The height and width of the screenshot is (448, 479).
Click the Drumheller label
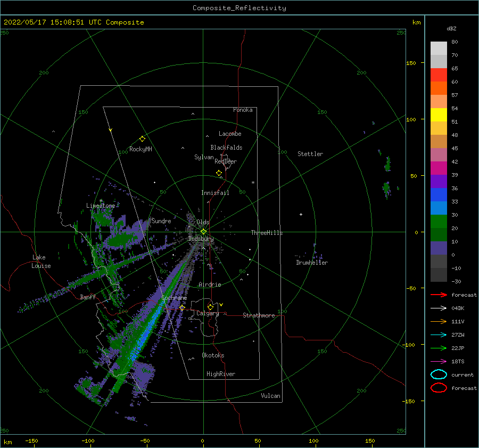(312, 263)
